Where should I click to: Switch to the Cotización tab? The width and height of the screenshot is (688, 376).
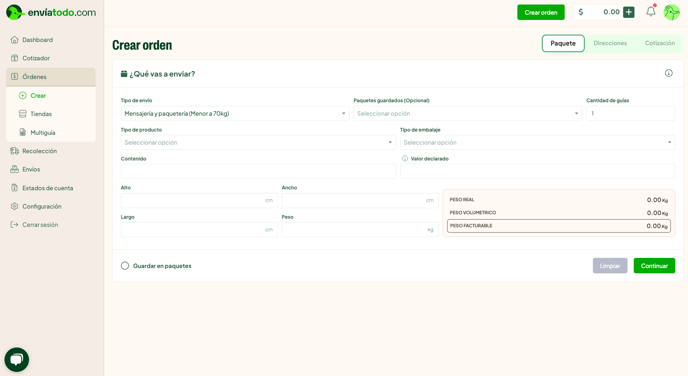click(x=659, y=43)
